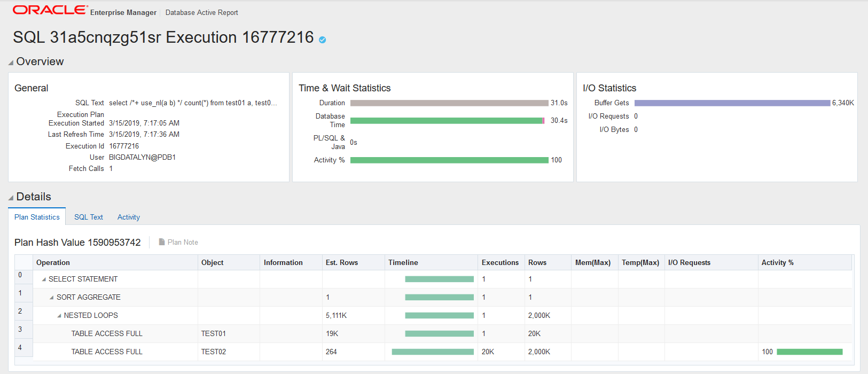
Task: Click the Execution Id value 16777216
Action: (x=124, y=146)
